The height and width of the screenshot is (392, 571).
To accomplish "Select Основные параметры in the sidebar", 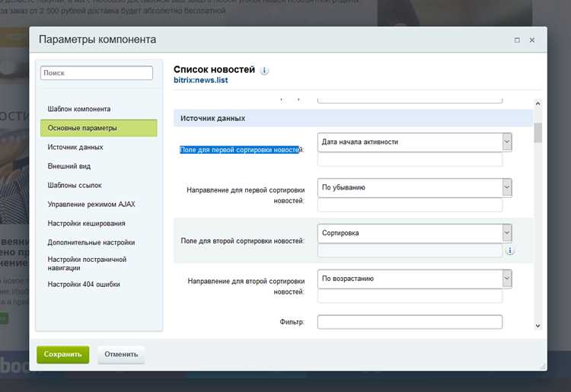I will (99, 128).
